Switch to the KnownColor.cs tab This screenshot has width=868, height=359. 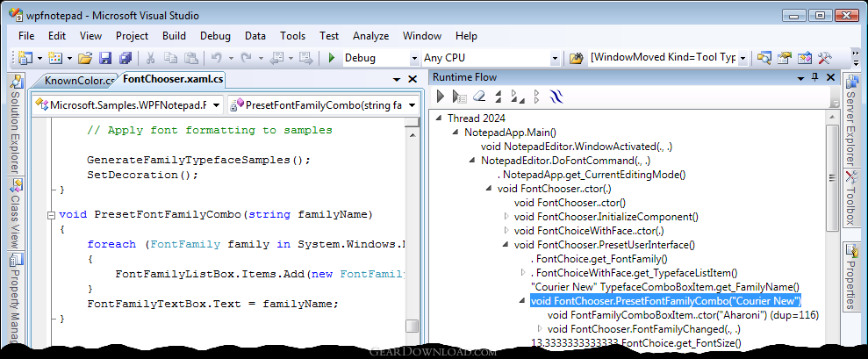point(79,81)
